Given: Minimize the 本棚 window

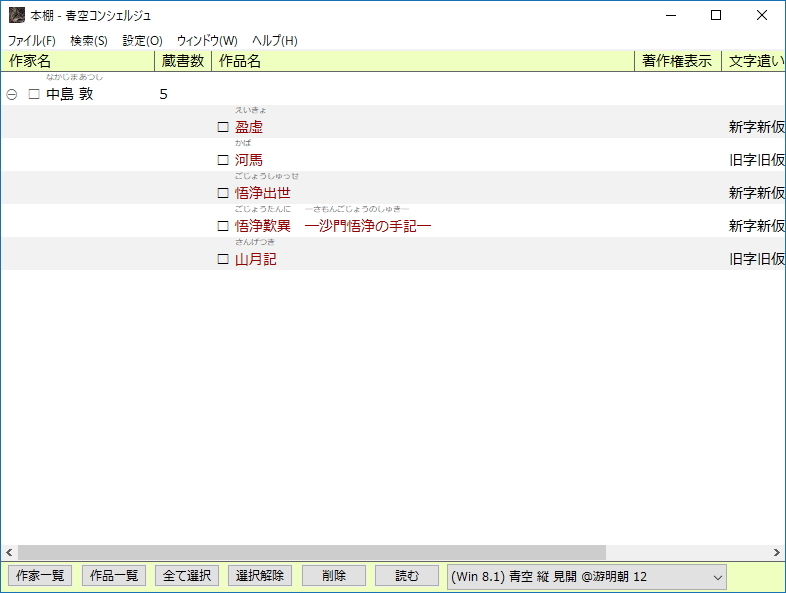Looking at the screenshot, I should point(671,16).
